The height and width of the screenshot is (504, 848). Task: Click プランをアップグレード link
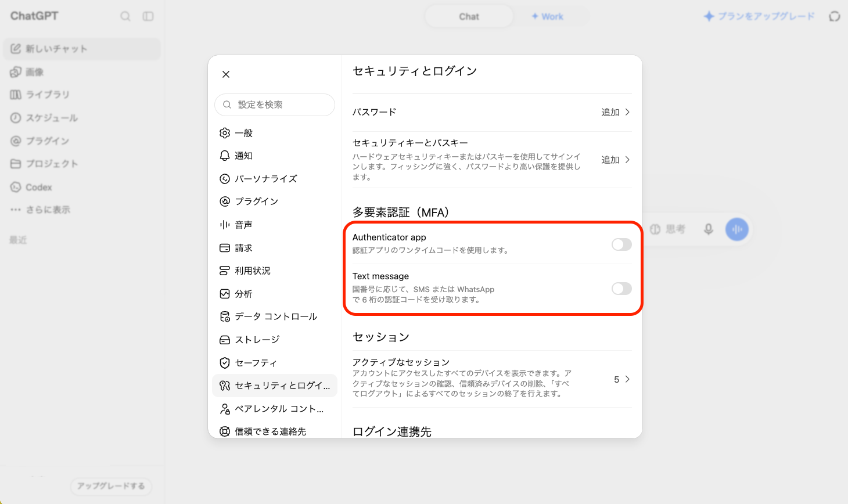759,16
